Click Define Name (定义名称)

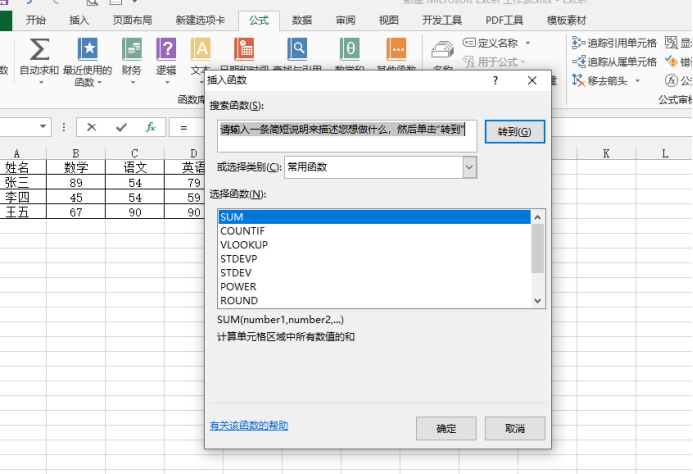[x=491, y=43]
